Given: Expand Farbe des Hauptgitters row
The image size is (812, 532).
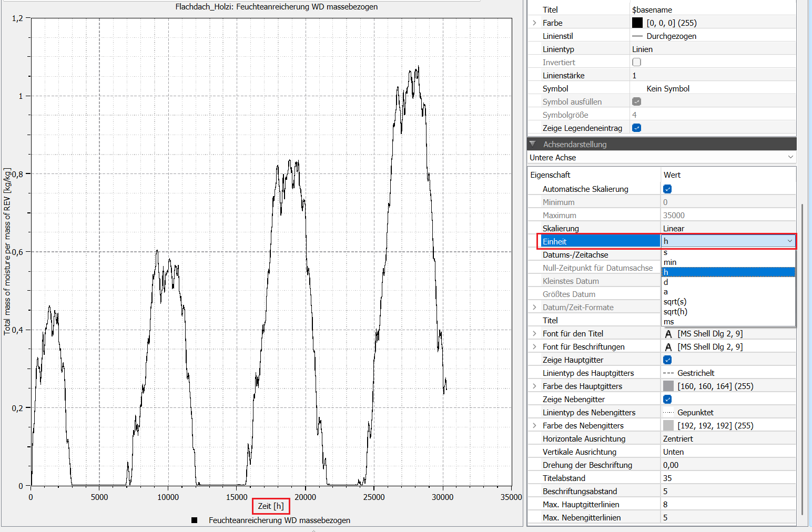Looking at the screenshot, I should [534, 386].
